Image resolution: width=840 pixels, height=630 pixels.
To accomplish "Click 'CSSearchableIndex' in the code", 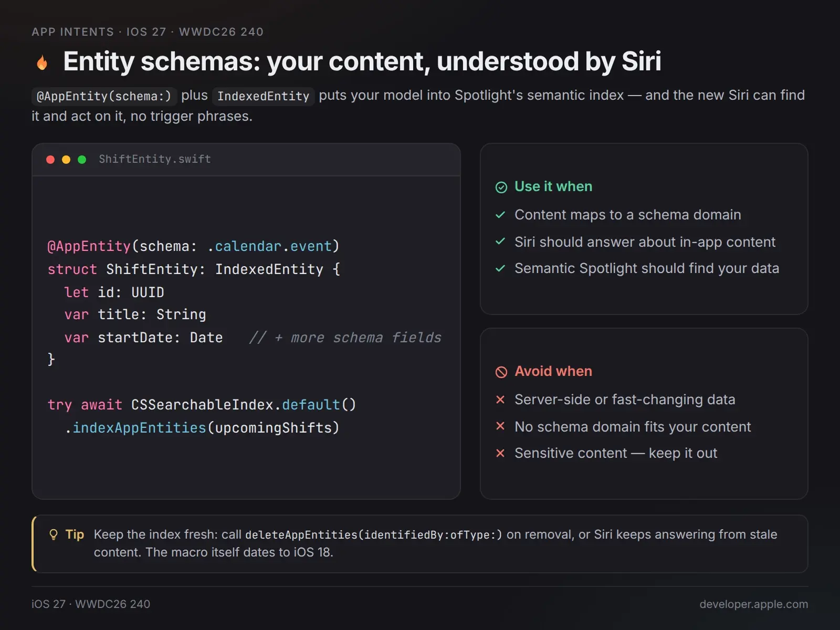I will tap(202, 405).
